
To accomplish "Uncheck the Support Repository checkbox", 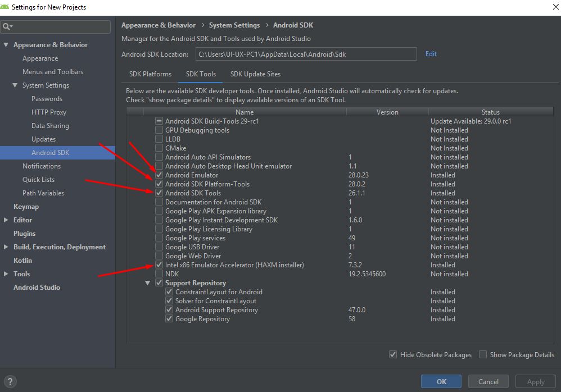I will (x=159, y=282).
